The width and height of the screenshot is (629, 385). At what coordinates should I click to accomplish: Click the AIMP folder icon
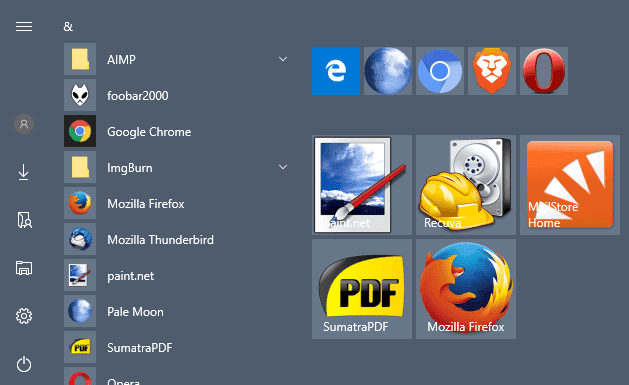pyautogui.click(x=80, y=59)
